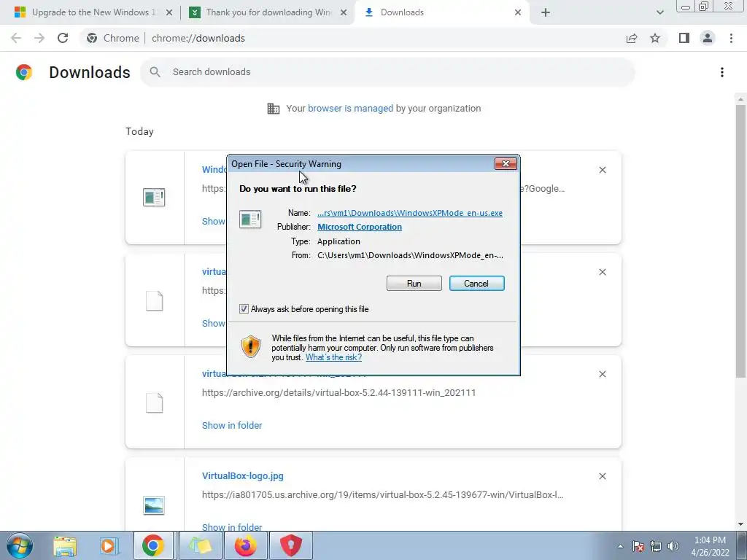Cancel the Open File security warning
Screen dimensions: 747x560
(x=476, y=284)
